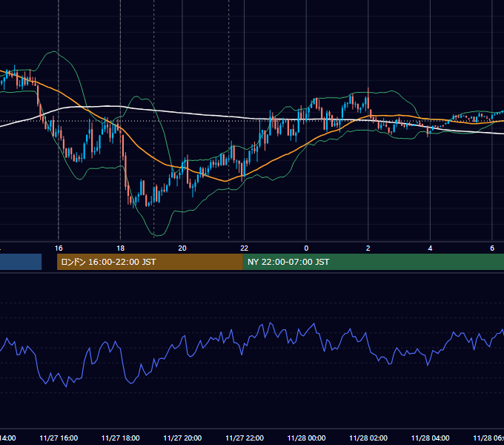Click the 11/27 22:00 date label
The width and height of the screenshot is (504, 445).
coord(245,438)
